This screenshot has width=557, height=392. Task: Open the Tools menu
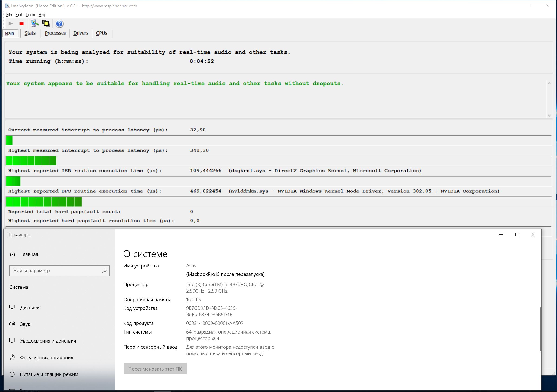[x=30, y=15]
